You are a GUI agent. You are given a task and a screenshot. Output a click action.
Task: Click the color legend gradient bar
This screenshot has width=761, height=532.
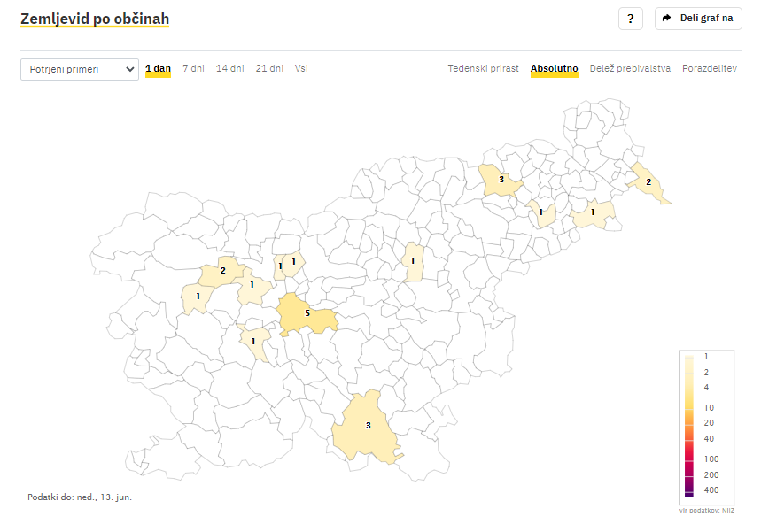[x=688, y=425]
